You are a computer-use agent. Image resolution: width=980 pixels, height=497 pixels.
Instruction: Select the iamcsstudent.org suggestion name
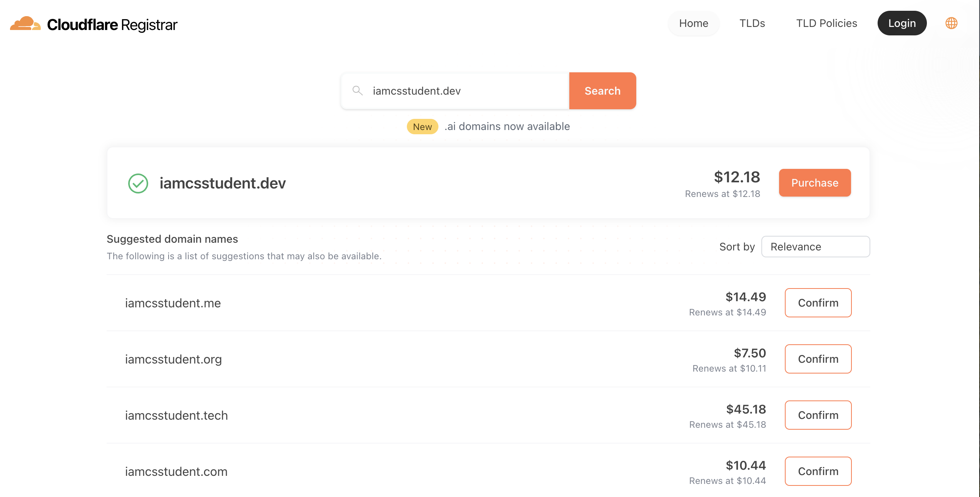[173, 359]
